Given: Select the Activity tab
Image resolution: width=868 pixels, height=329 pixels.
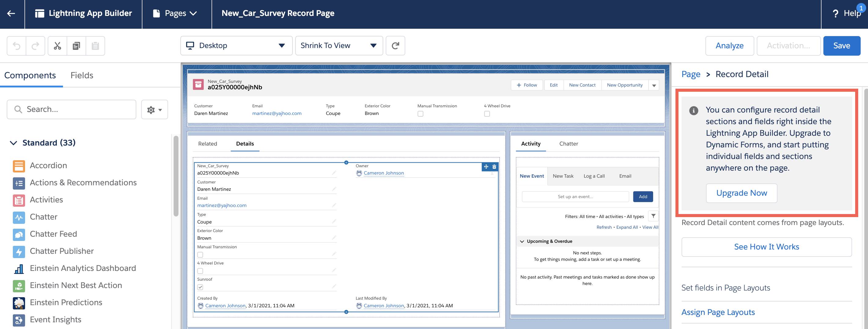Looking at the screenshot, I should 531,144.
